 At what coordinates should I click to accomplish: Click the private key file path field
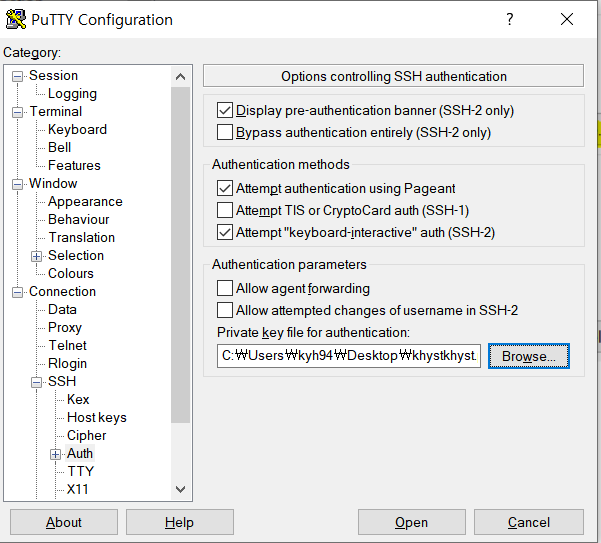[x=349, y=356]
